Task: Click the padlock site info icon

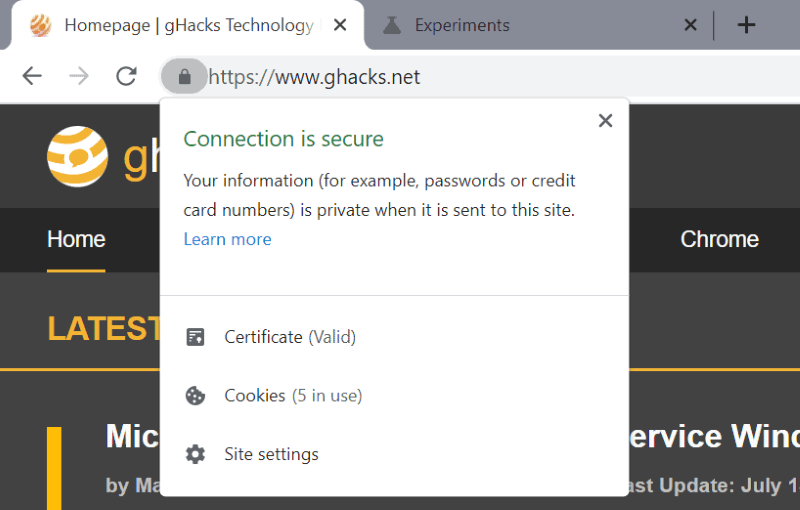Action: 184,77
